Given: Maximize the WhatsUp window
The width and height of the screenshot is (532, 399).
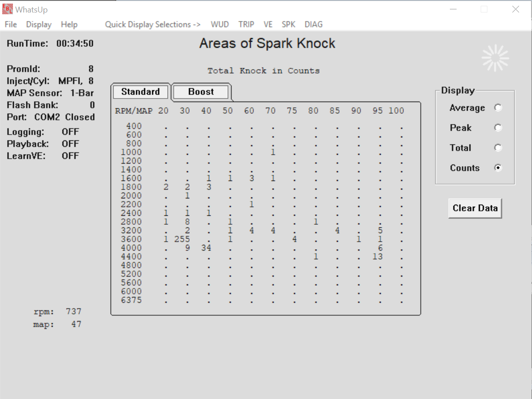Looking at the screenshot, I should [x=484, y=9].
